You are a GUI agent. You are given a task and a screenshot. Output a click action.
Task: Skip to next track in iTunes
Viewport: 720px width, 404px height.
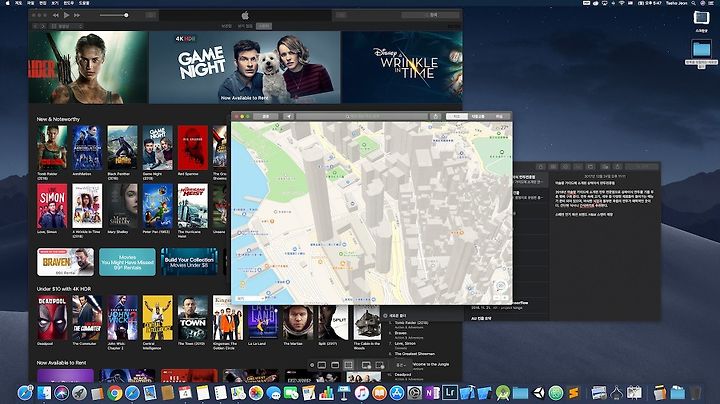(x=77, y=15)
